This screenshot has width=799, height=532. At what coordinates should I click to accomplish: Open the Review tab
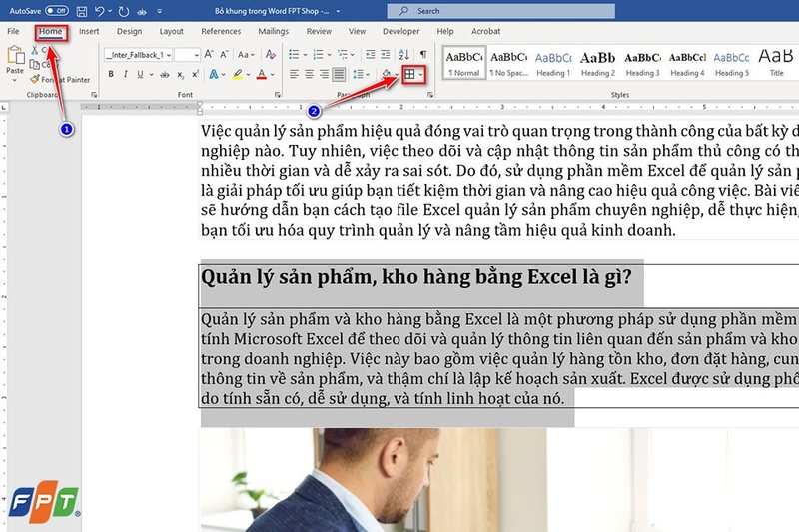point(319,31)
